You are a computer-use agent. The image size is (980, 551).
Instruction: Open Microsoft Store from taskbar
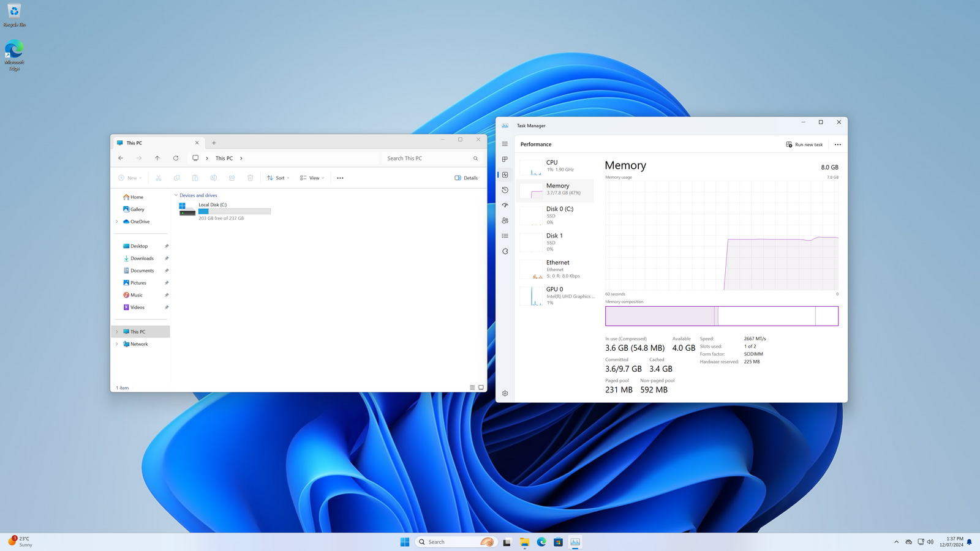pyautogui.click(x=558, y=542)
